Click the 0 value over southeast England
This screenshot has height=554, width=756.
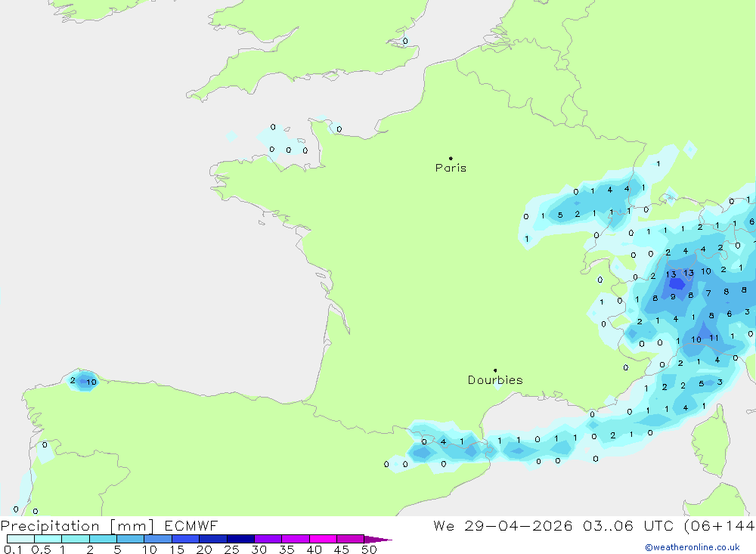pos(405,41)
